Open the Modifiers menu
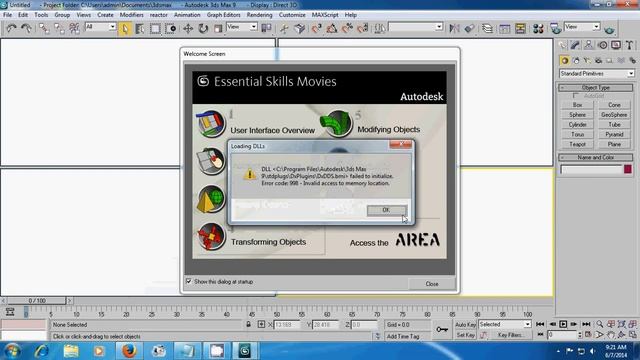The width and height of the screenshot is (640, 360). click(131, 15)
